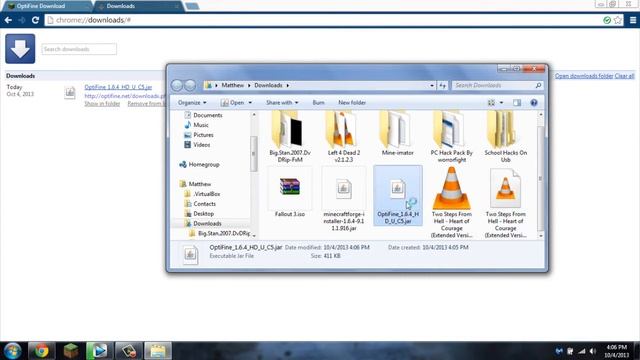
Task: Click Remove from list link
Action: click(x=146, y=104)
